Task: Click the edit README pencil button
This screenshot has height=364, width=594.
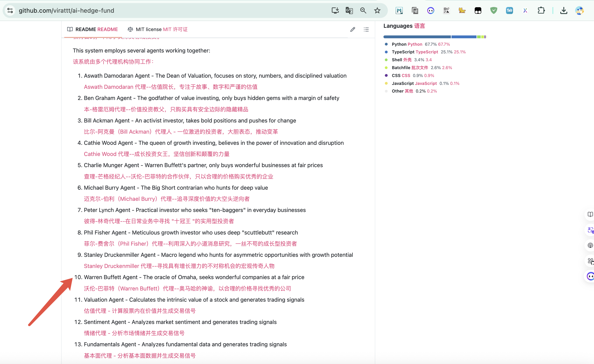Action: click(352, 29)
